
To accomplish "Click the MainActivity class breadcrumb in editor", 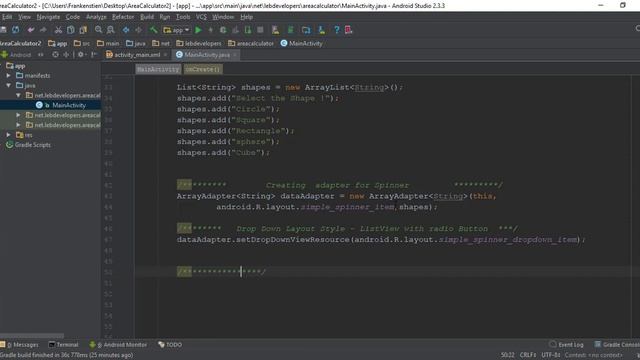I will click(158, 69).
